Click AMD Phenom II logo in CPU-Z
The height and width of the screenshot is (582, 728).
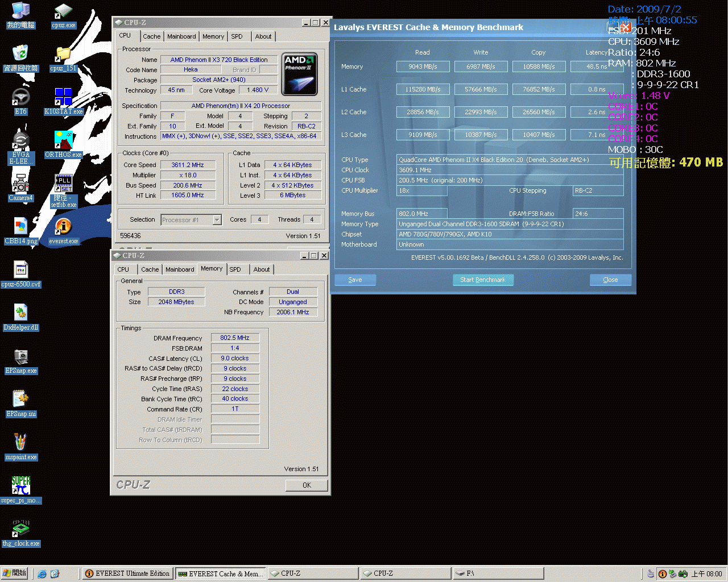point(299,74)
